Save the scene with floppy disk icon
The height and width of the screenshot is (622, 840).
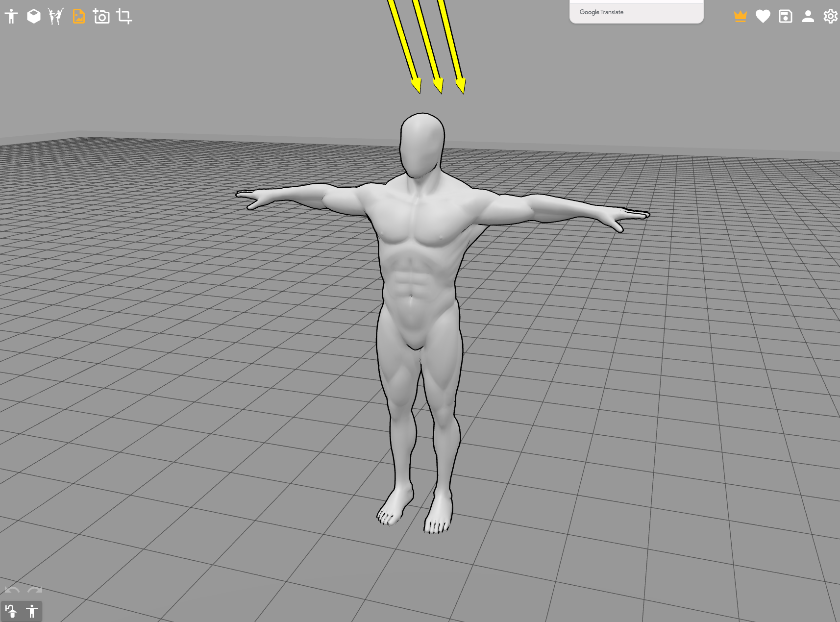coord(785,17)
